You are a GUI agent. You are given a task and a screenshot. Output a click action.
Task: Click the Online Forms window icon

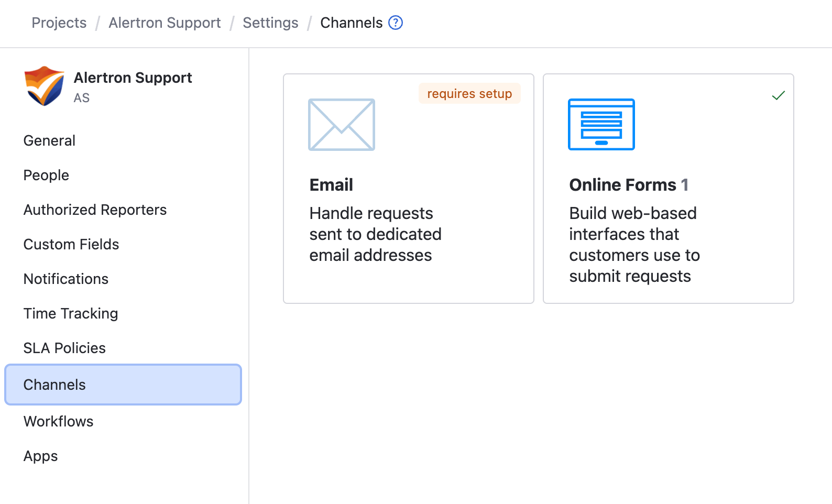(x=601, y=125)
